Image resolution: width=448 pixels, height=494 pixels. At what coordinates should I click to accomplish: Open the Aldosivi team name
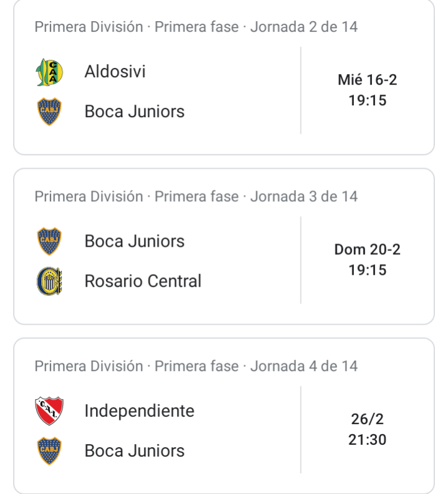pyautogui.click(x=115, y=72)
